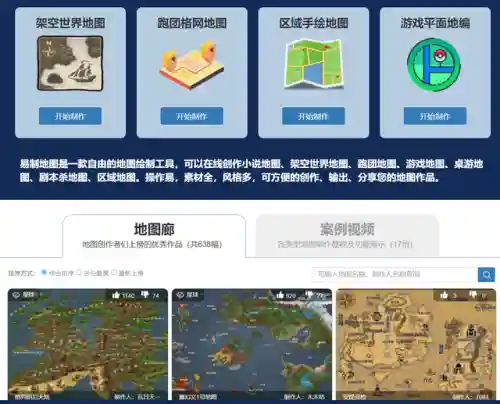Click 开始制作 under 区域手绘地图
The height and width of the screenshot is (404, 500).
313,116
